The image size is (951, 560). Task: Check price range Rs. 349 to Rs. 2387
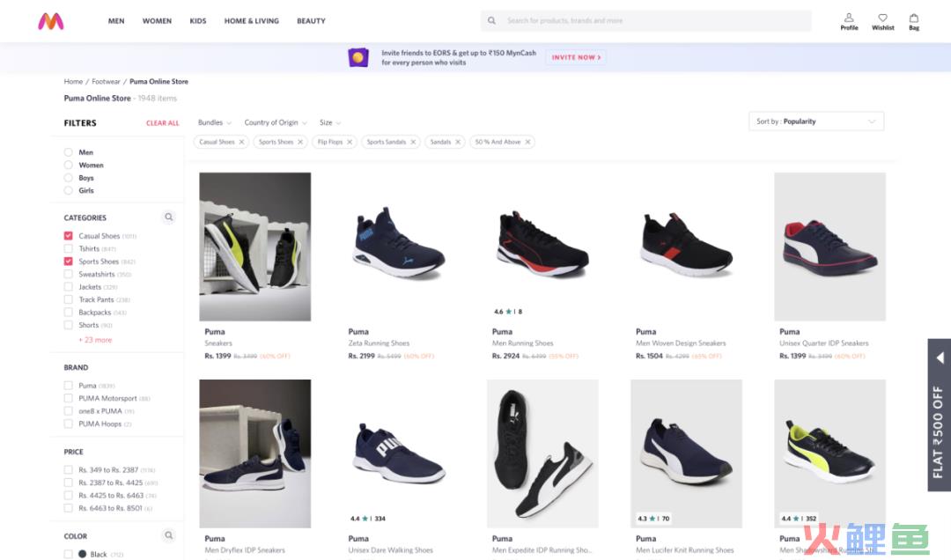click(69, 470)
